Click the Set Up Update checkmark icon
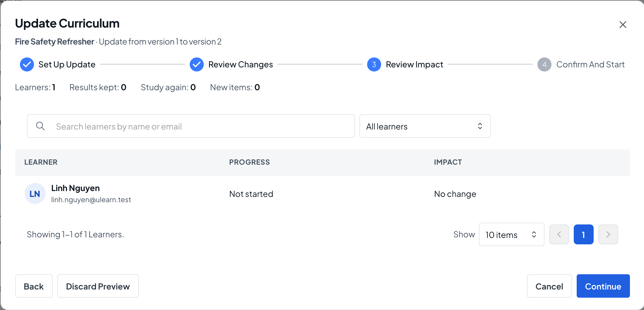Viewport: 644px width, 310px height. pos(27,64)
